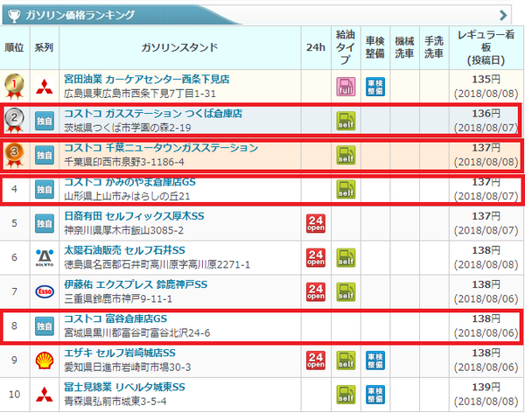Click the self-service icon for 鈴鹿神戸SS
This screenshot has width=525, height=420.
pyautogui.click(x=346, y=292)
